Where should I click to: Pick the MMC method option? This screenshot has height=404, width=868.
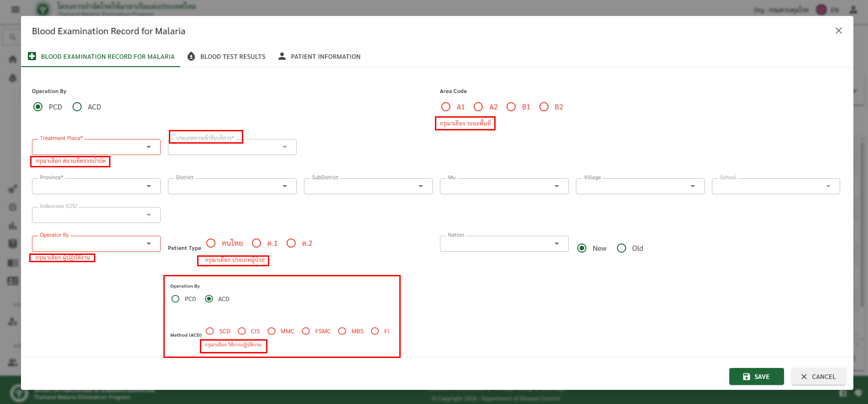tap(272, 331)
